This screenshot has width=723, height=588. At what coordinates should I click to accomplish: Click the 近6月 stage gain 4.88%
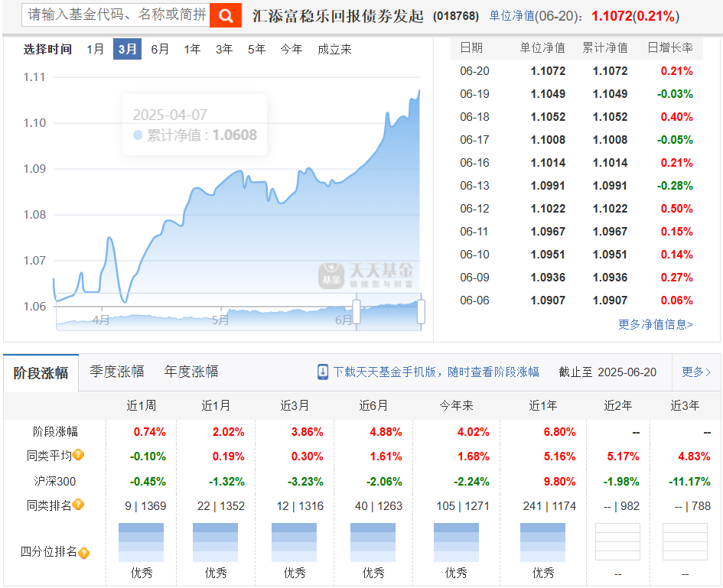click(x=386, y=432)
